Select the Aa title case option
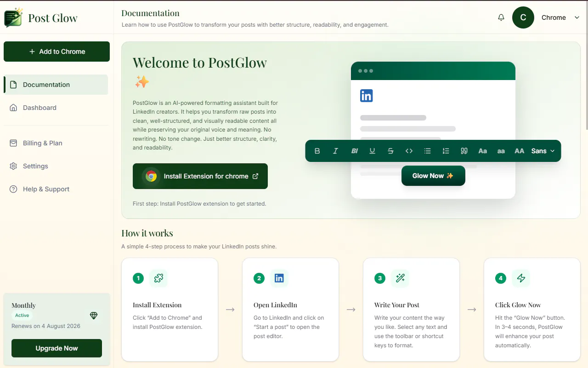The height and width of the screenshot is (368, 588). pos(482,151)
